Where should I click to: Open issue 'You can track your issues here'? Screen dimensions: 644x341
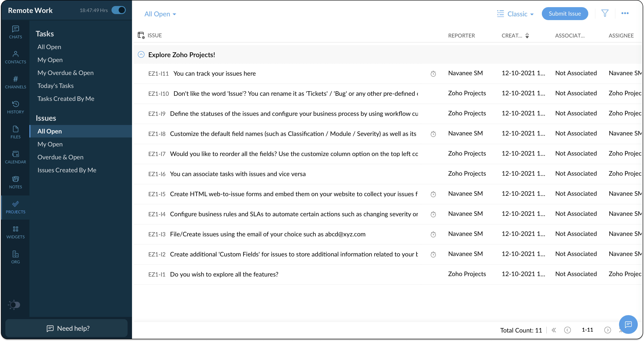215,74
